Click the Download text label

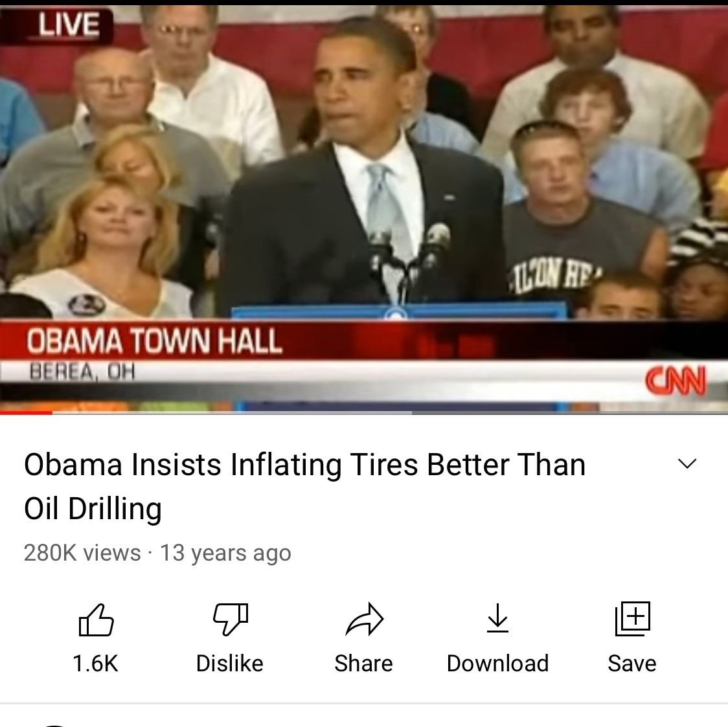497,663
